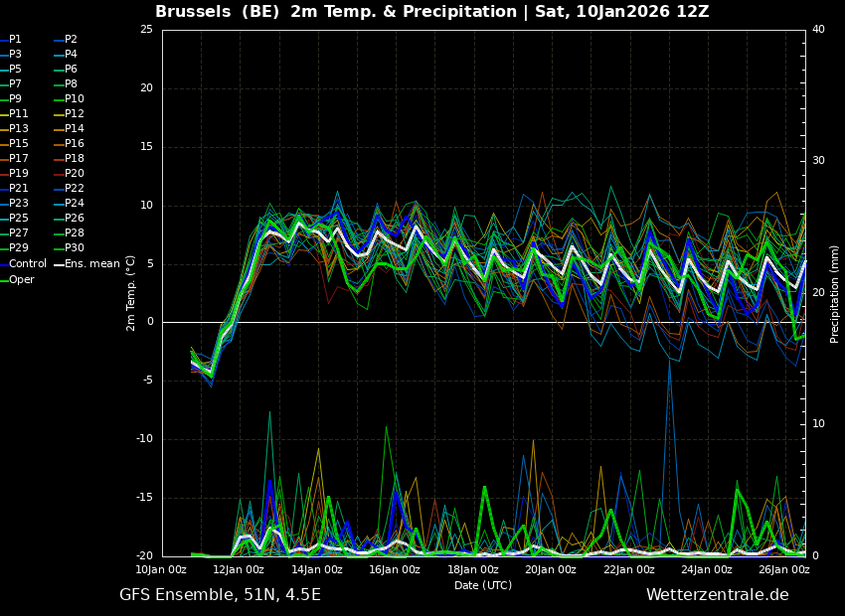Viewport: 845px width, 616px height.
Task: Click legend label P3
Action: coord(15,55)
